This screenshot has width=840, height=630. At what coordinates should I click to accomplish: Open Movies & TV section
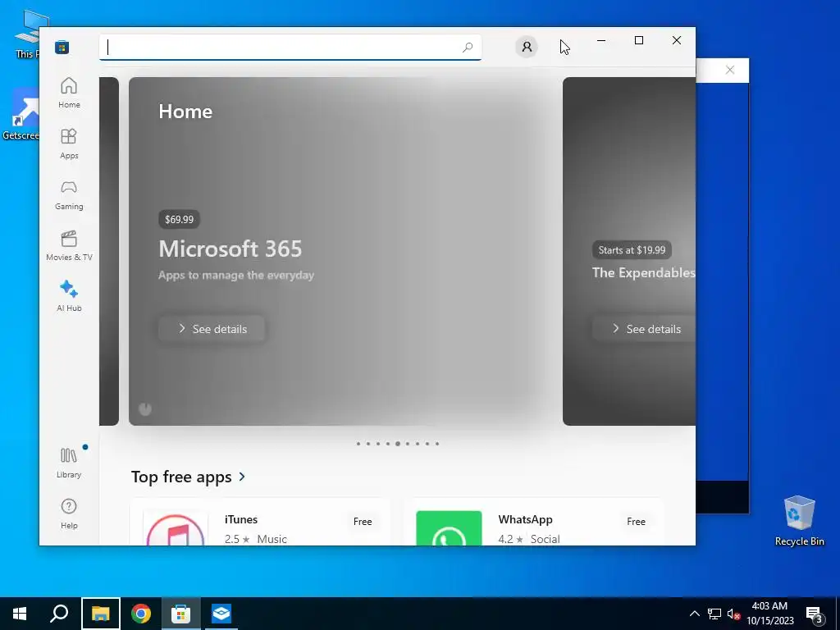point(69,245)
